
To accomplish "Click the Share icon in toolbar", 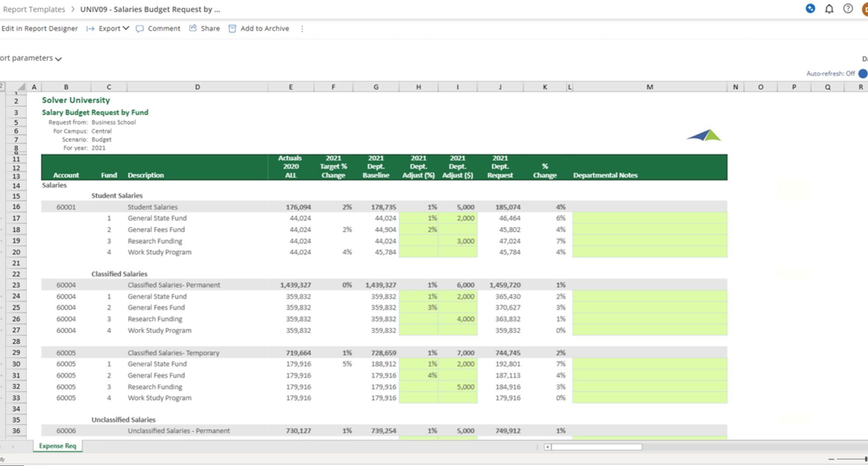I will pos(193,29).
